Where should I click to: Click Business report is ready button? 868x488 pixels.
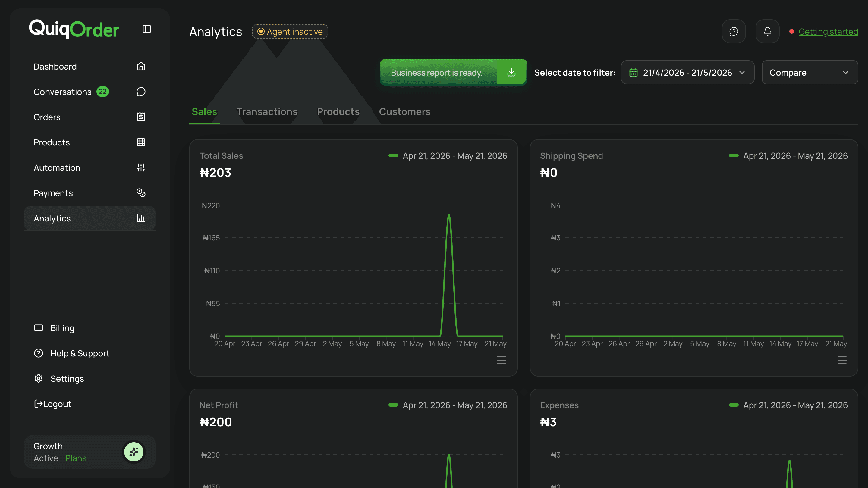[x=453, y=72]
